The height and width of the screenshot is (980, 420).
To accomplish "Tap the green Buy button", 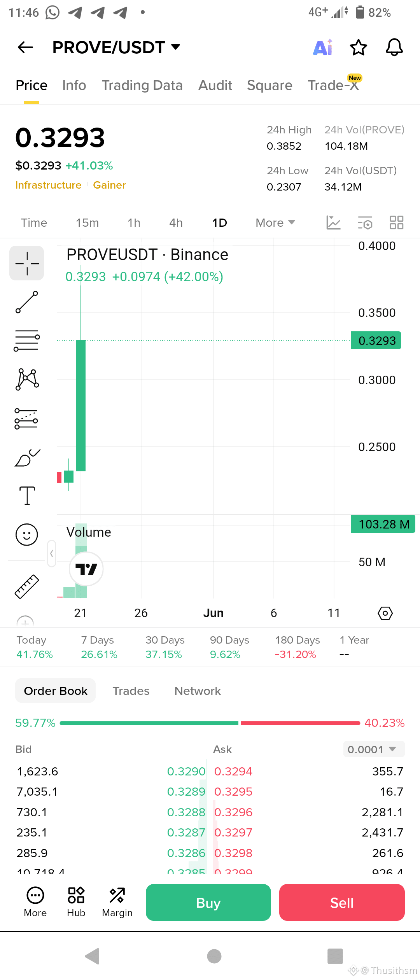I will [x=208, y=902].
